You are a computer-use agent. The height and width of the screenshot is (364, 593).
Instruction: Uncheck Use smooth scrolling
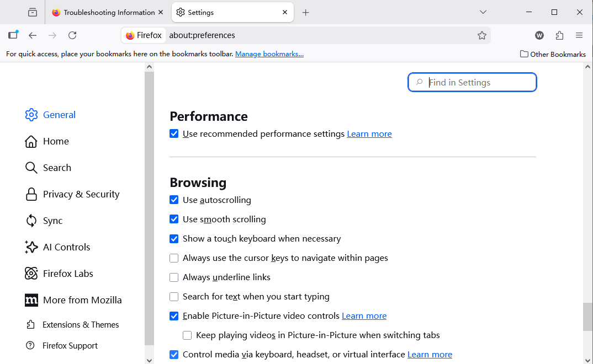tap(174, 220)
